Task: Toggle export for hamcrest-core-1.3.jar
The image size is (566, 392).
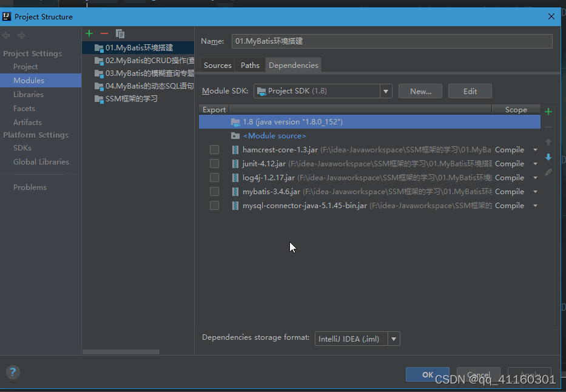Action: [x=214, y=149]
